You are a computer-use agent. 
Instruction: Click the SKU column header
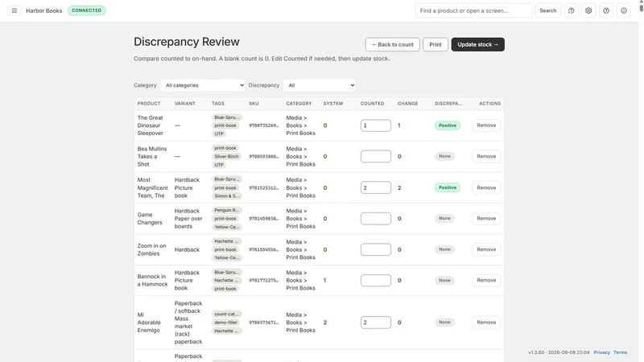click(x=254, y=104)
